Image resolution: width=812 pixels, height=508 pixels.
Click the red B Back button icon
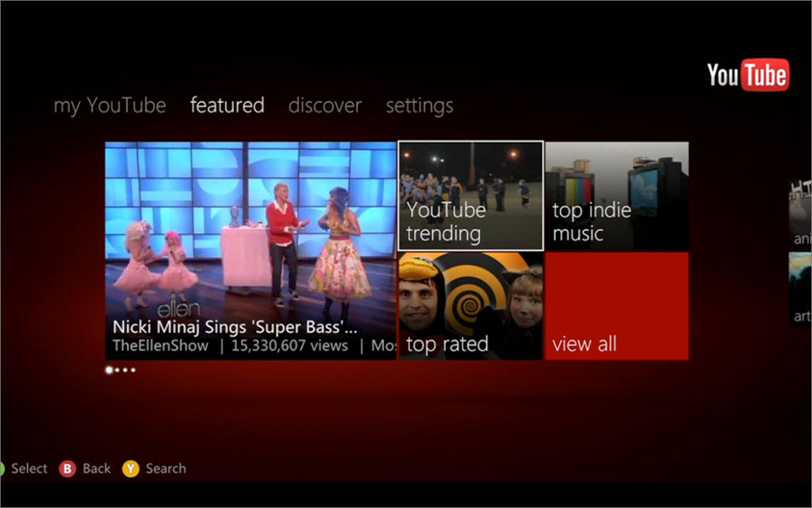(x=67, y=468)
